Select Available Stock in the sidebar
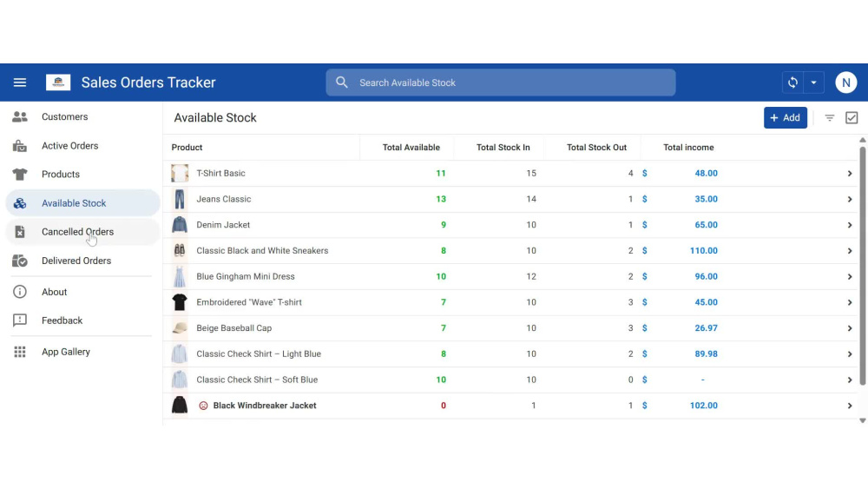Screen dimensions: 868x489 point(82,203)
